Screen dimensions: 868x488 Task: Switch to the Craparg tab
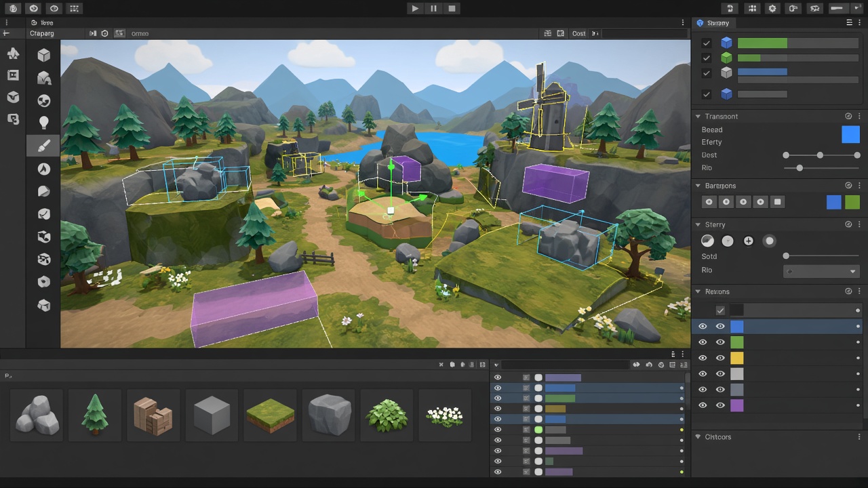pyautogui.click(x=41, y=33)
